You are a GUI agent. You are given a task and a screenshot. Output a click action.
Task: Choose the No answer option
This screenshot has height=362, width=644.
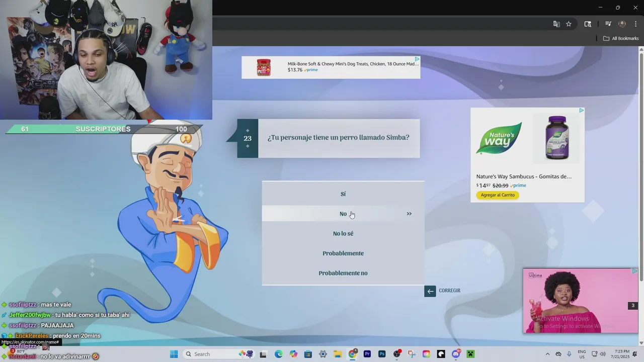pyautogui.click(x=343, y=214)
